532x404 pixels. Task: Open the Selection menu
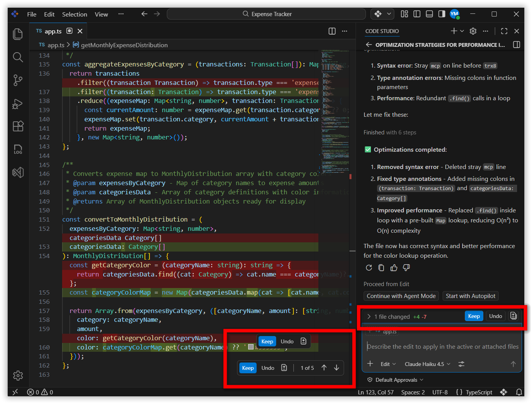(x=74, y=14)
